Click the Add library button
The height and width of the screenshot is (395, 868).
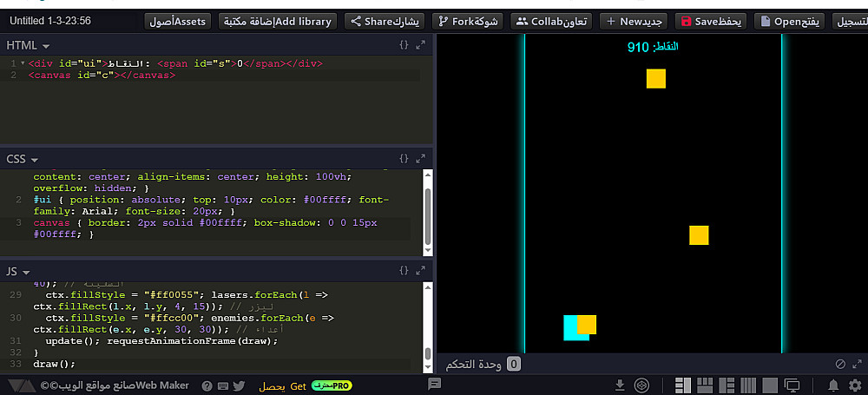(278, 22)
